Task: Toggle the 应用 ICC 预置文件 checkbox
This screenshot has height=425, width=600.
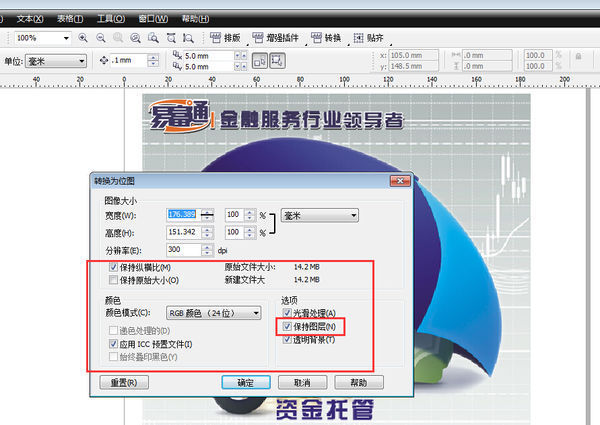Action: click(x=113, y=344)
